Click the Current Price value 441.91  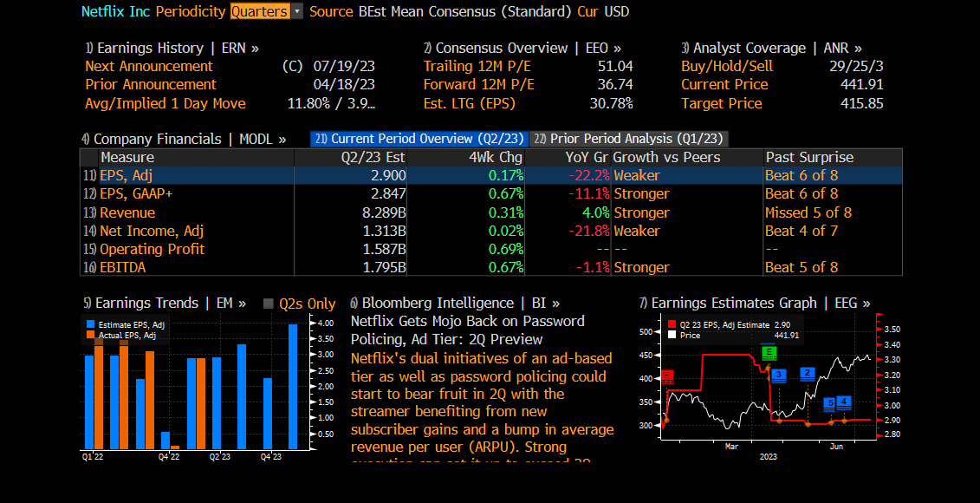click(862, 84)
